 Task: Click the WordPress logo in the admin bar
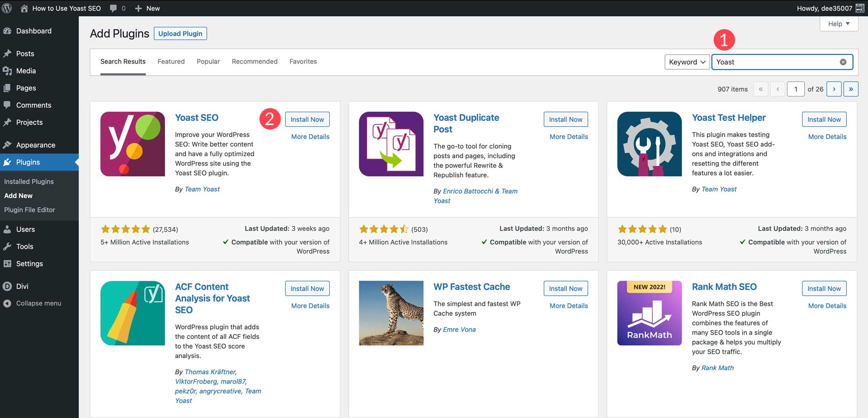coord(7,8)
